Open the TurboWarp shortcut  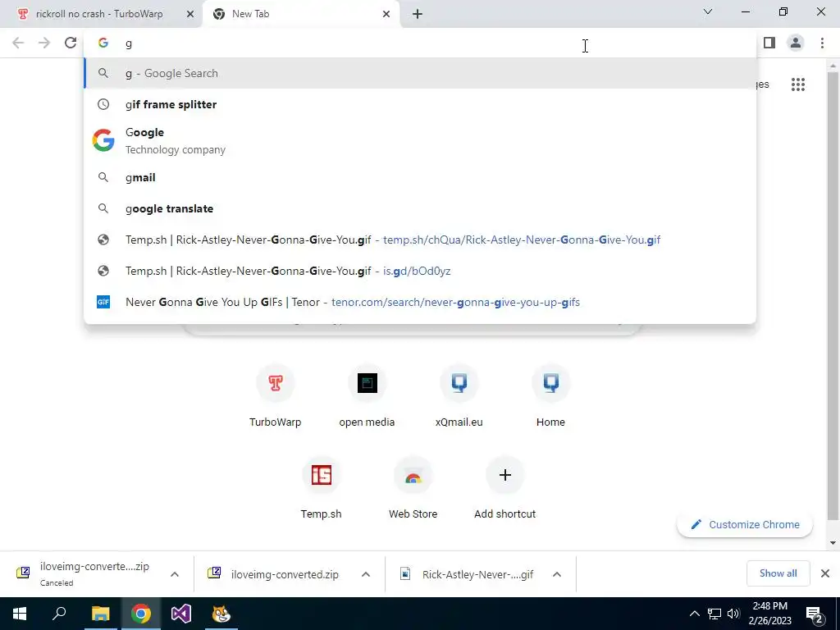tap(276, 395)
